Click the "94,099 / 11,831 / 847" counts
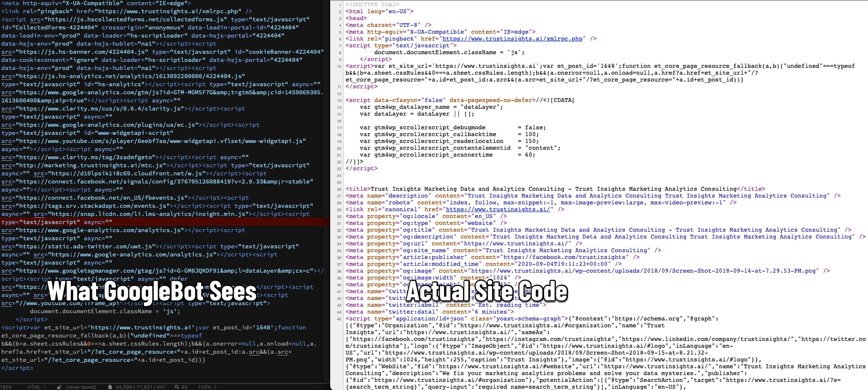Image resolution: width=868 pixels, height=390 pixels. [141, 387]
